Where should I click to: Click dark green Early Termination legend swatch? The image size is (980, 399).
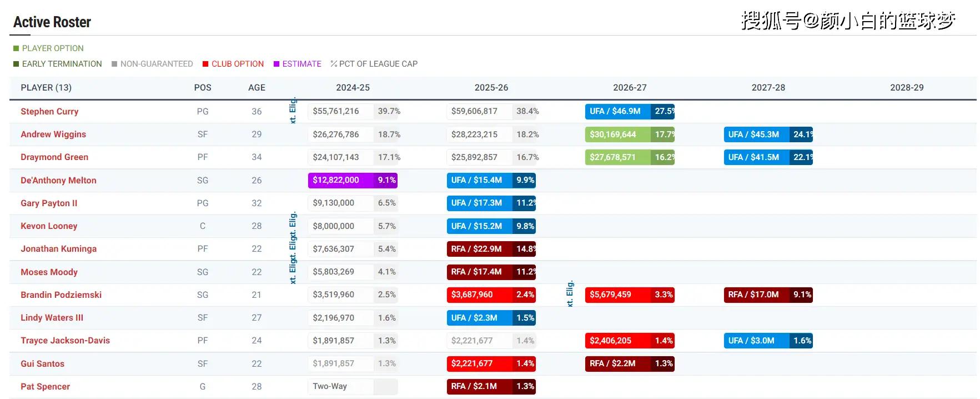(x=16, y=64)
